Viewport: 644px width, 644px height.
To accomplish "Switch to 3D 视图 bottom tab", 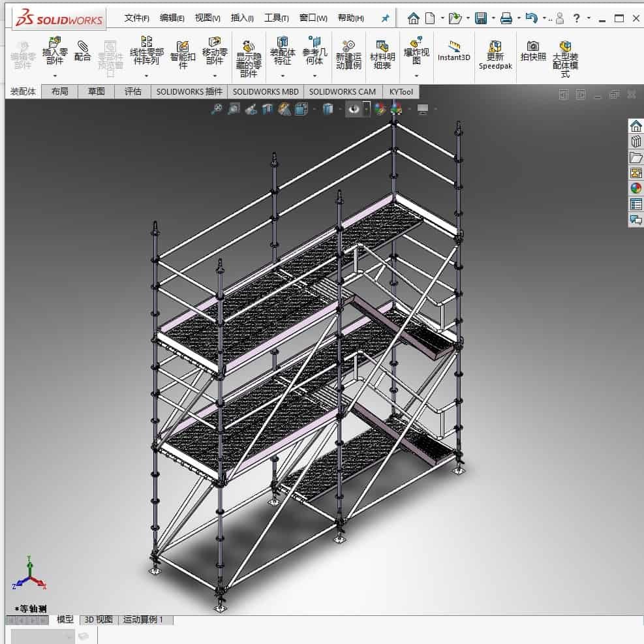I will 99,619.
